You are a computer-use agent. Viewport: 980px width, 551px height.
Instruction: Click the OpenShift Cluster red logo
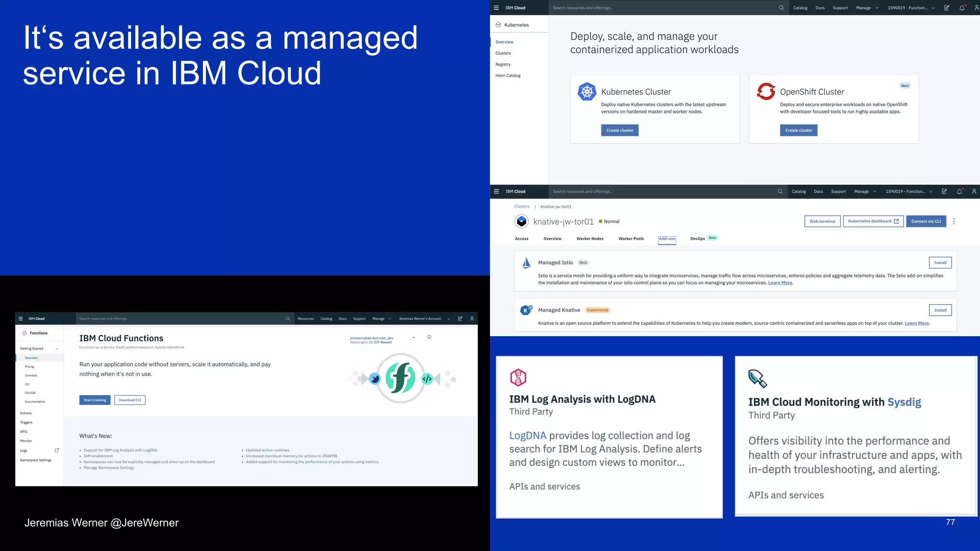[x=766, y=91]
